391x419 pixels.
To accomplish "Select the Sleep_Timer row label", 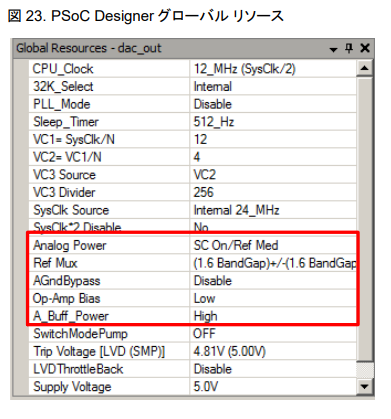I will pyautogui.click(x=66, y=122).
